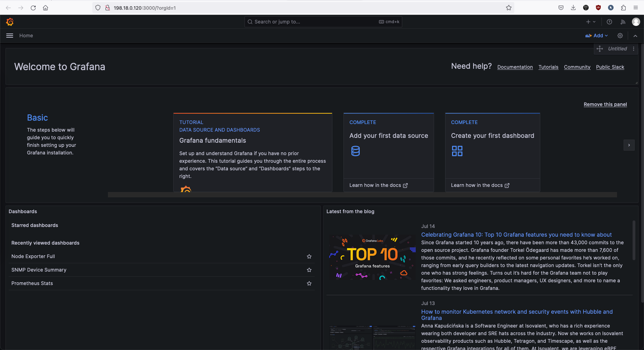Open the dashboard settings gear icon

[x=620, y=36]
